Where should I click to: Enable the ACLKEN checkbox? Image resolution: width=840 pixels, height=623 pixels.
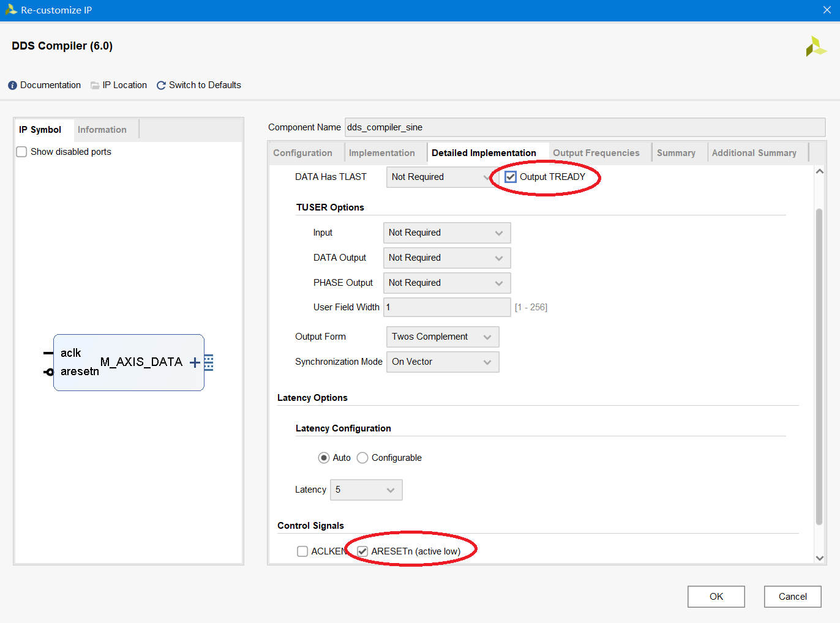pos(302,551)
